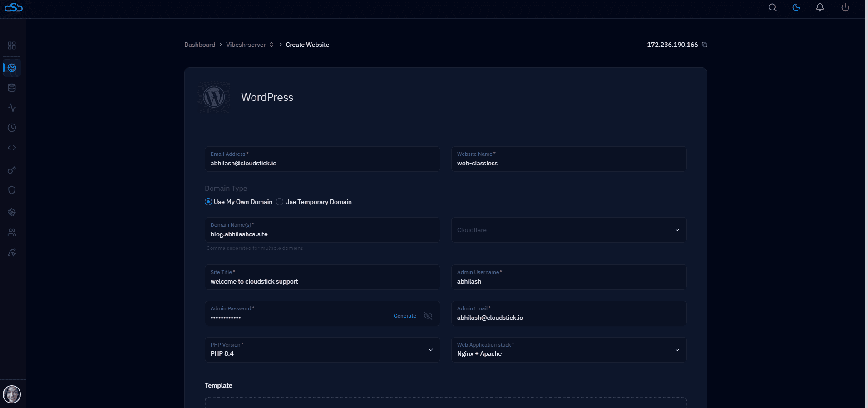Open the websites globe icon in sidebar
Screen dimensions: 868x408
pos(12,68)
